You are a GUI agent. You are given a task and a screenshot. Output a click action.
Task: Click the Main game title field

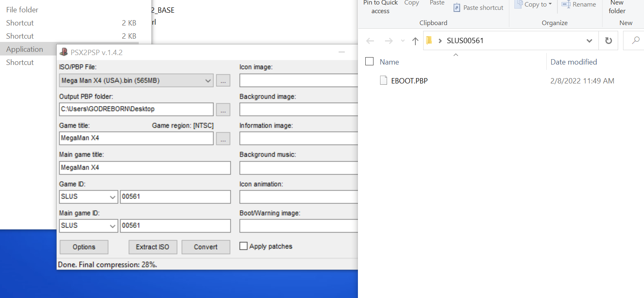coord(145,168)
